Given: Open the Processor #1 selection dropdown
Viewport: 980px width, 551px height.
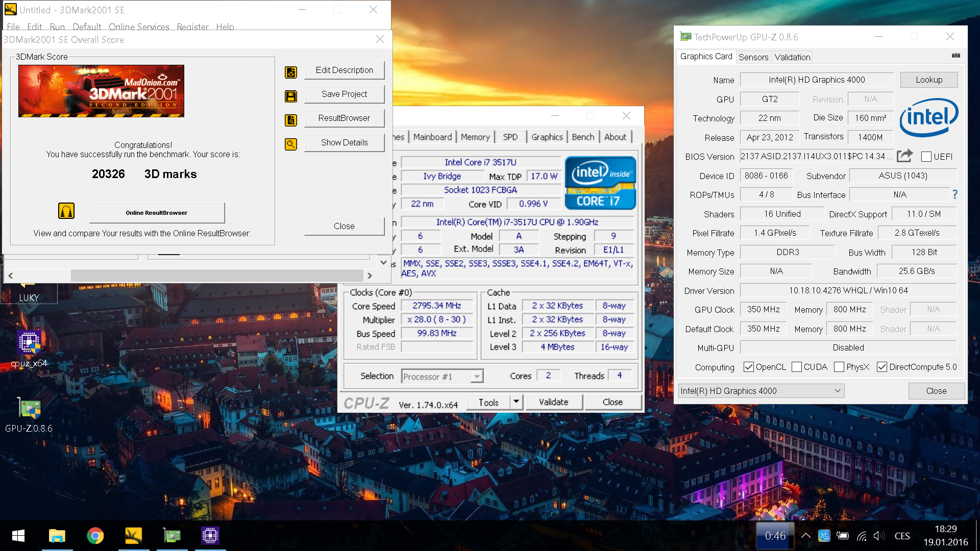Looking at the screenshot, I should pyautogui.click(x=442, y=377).
